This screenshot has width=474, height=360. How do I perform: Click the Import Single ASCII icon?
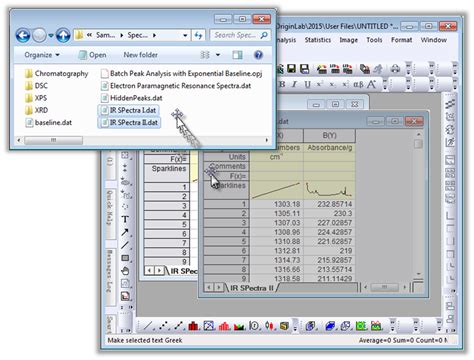tap(335, 69)
